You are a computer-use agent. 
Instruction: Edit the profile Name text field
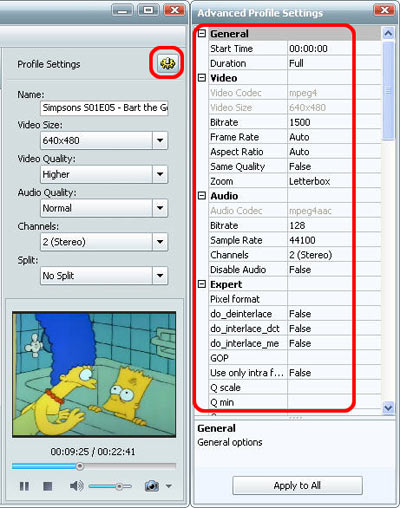(x=104, y=108)
